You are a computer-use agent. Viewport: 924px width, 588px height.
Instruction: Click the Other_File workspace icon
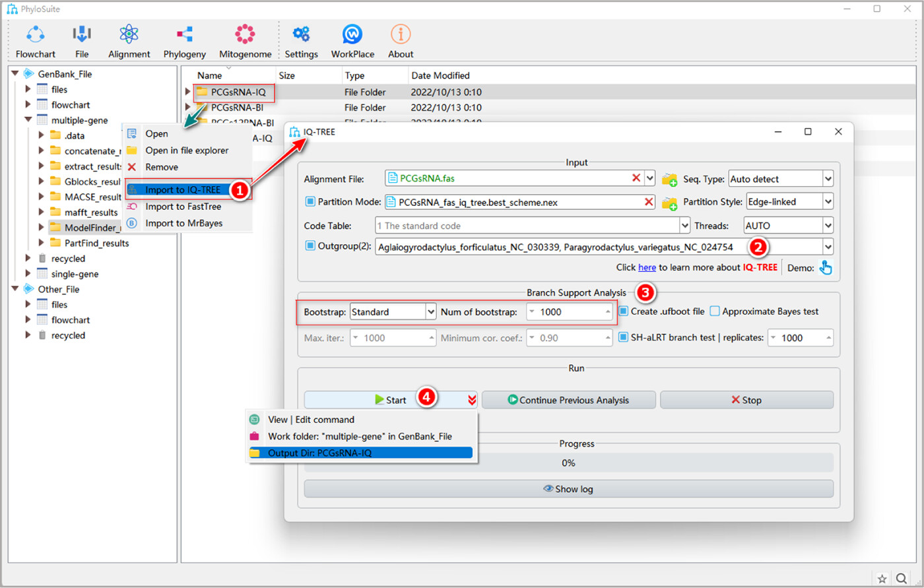click(x=28, y=289)
